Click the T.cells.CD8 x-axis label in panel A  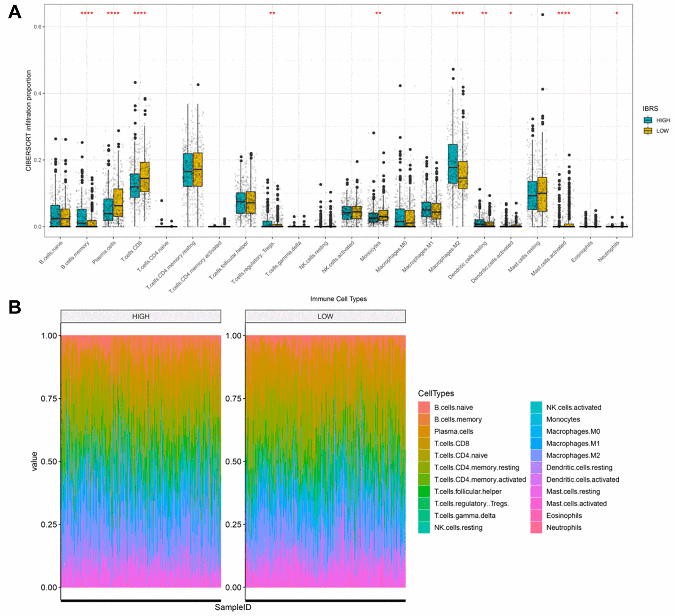(131, 251)
